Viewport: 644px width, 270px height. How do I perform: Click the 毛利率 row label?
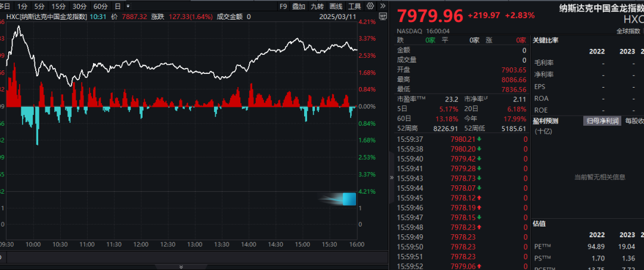(x=544, y=63)
